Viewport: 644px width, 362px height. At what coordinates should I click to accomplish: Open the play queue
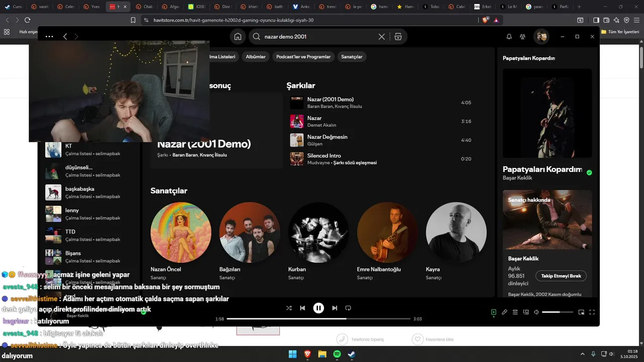pos(515,312)
